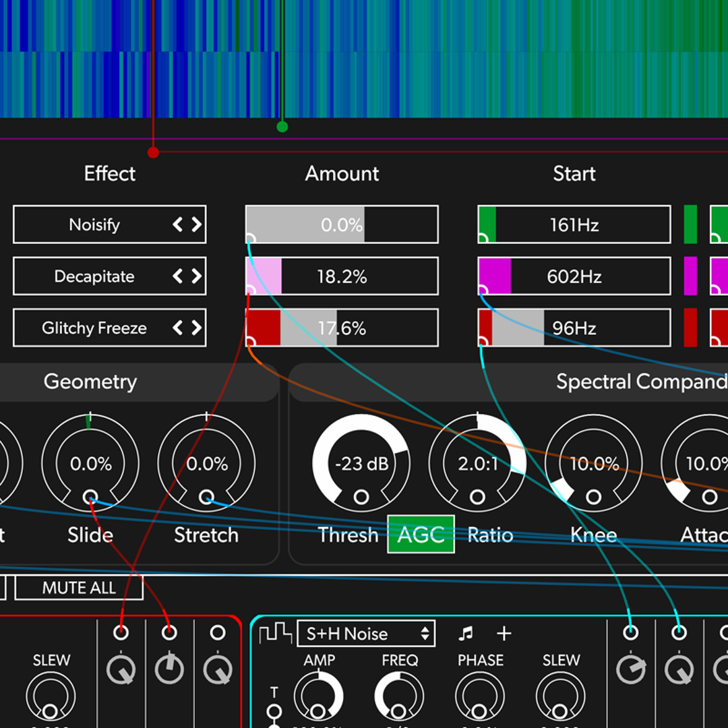Click the Decapitate effect name box

click(94, 276)
